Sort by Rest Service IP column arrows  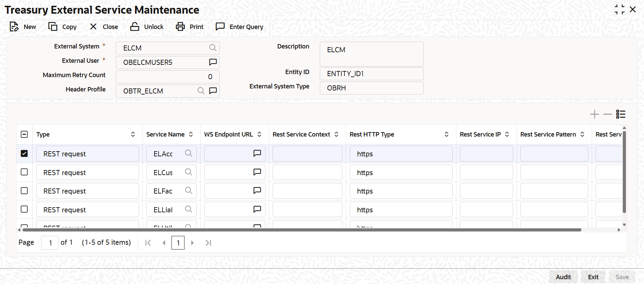[x=507, y=134]
